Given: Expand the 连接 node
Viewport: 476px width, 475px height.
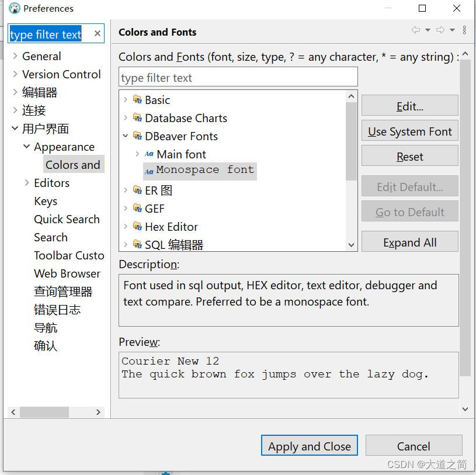Looking at the screenshot, I should (x=15, y=110).
